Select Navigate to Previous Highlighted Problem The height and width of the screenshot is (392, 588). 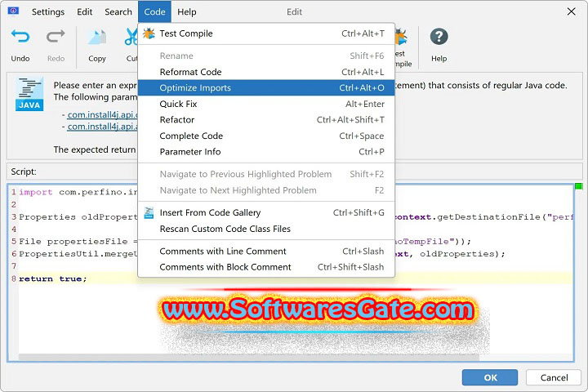[266, 174]
